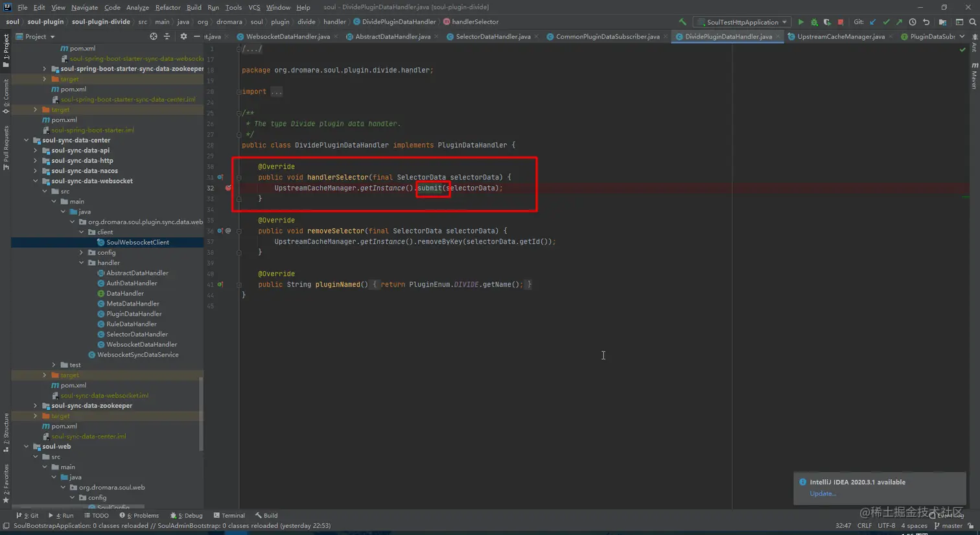Viewport: 980px width, 535px height.
Task: Start debugging with the green bug icon
Action: pos(814,22)
